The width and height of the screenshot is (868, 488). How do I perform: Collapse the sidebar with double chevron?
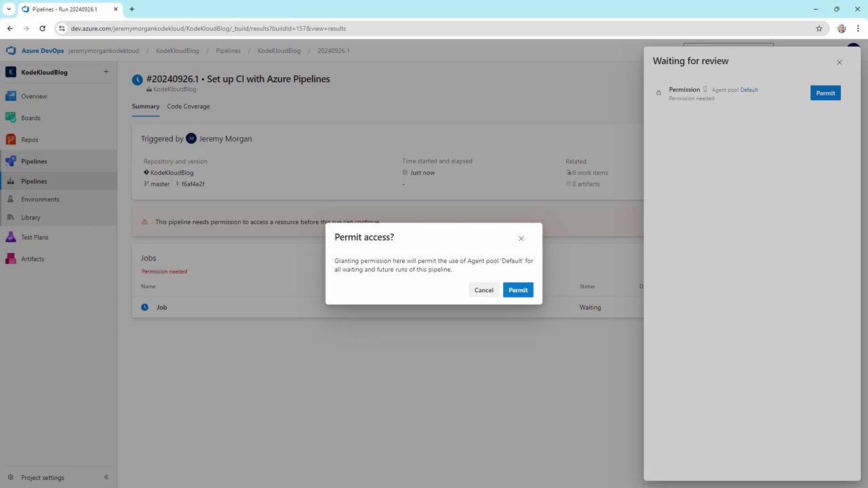[106, 477]
